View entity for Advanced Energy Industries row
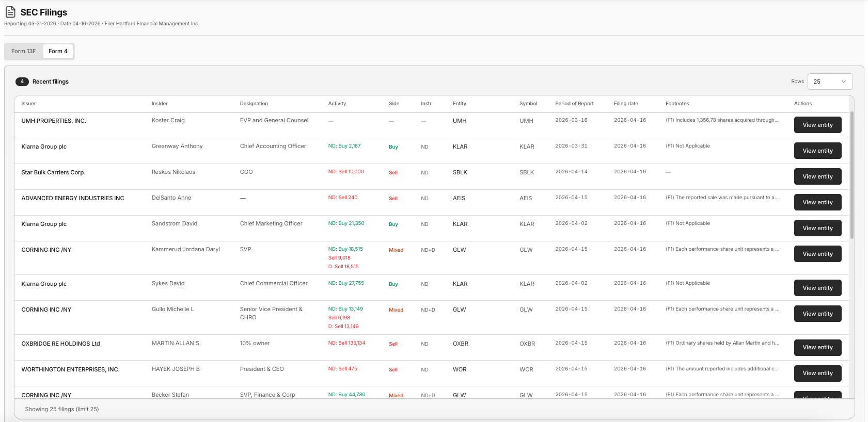This screenshot has width=868, height=422. click(817, 202)
